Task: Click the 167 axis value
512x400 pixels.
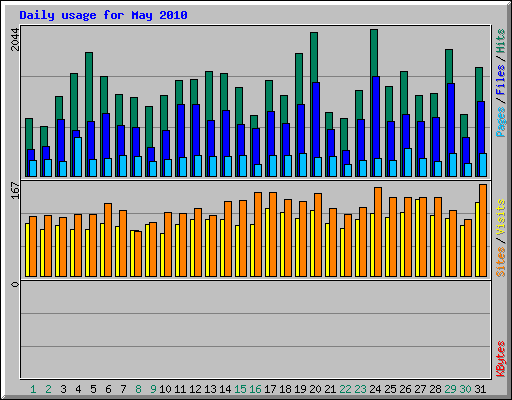Action: click(x=15, y=190)
